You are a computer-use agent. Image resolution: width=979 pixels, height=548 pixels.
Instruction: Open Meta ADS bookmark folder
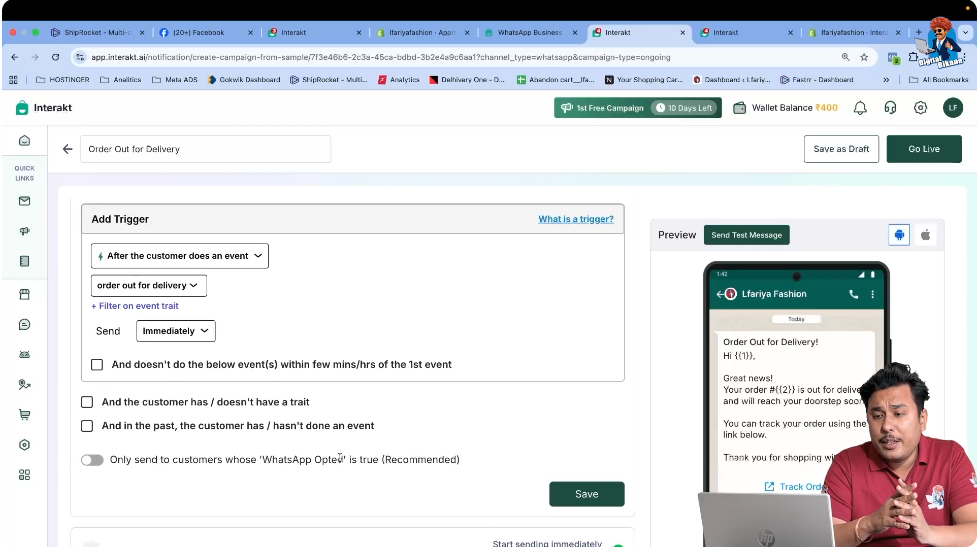pos(175,80)
